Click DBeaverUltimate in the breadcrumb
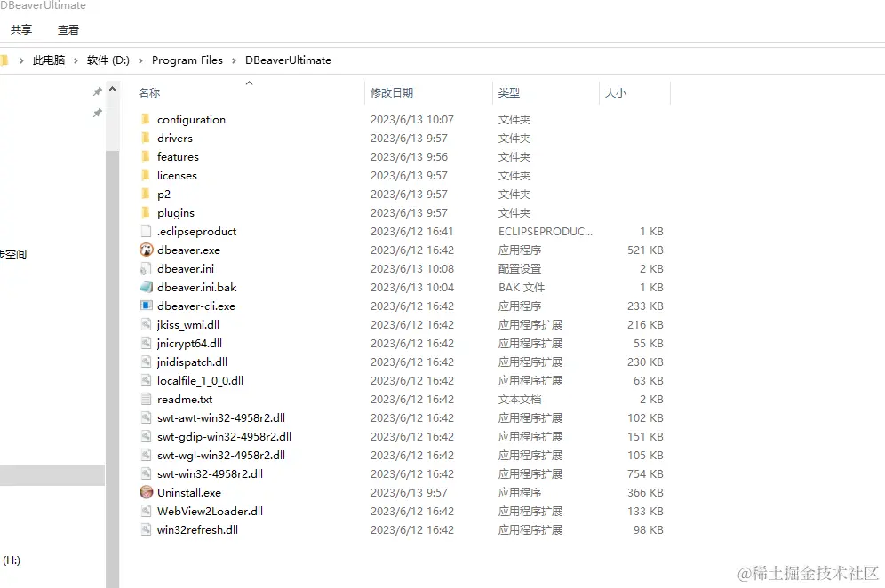885x588 pixels. click(x=288, y=60)
